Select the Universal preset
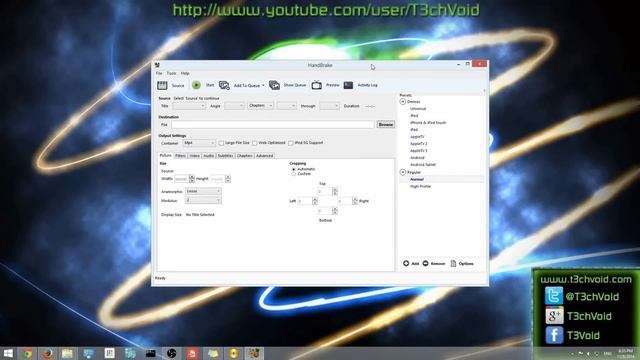The width and height of the screenshot is (640, 360). coord(418,109)
